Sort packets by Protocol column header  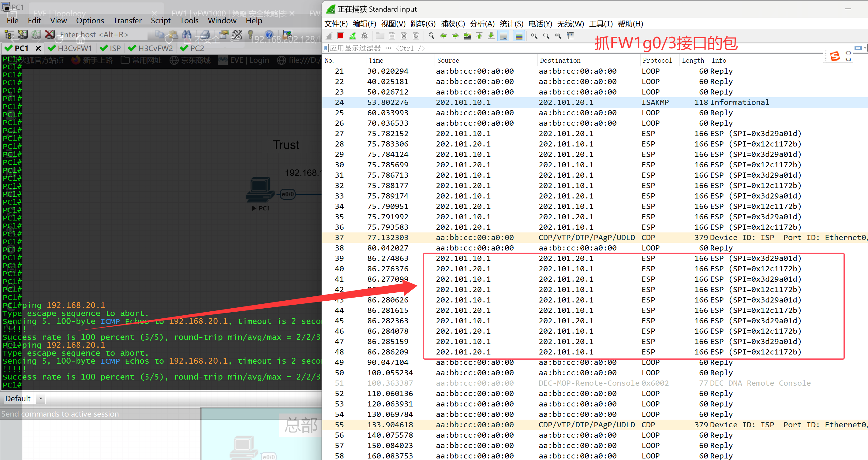(657, 60)
